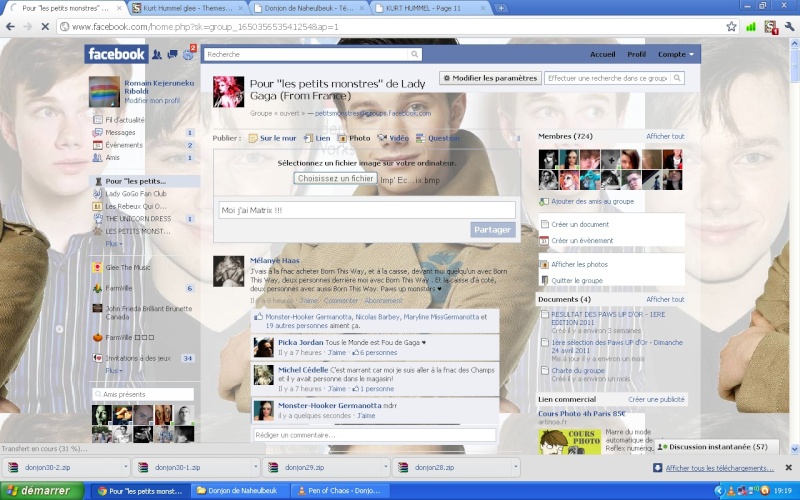
Task: Expand Plus under groups list
Action: tap(113, 244)
